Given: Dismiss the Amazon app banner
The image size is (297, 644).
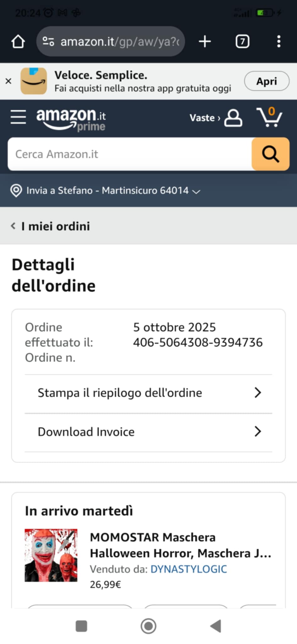Looking at the screenshot, I should pyautogui.click(x=8, y=81).
